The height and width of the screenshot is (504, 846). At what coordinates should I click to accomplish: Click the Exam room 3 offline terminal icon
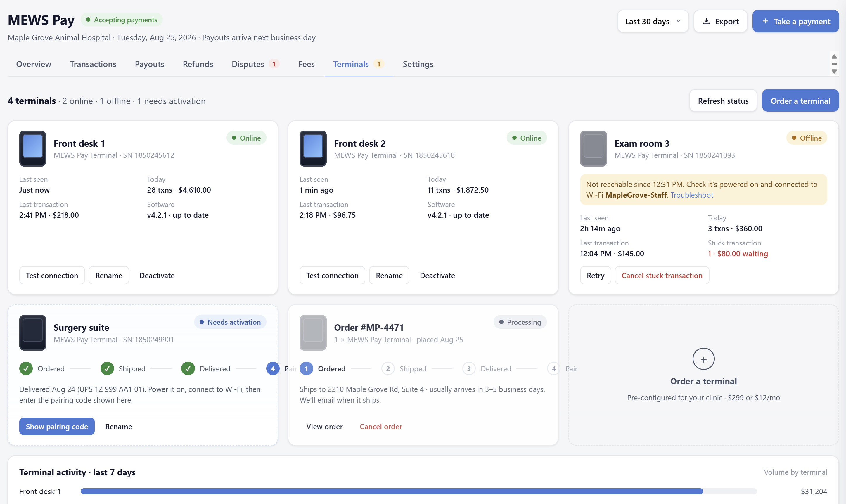[x=593, y=148]
